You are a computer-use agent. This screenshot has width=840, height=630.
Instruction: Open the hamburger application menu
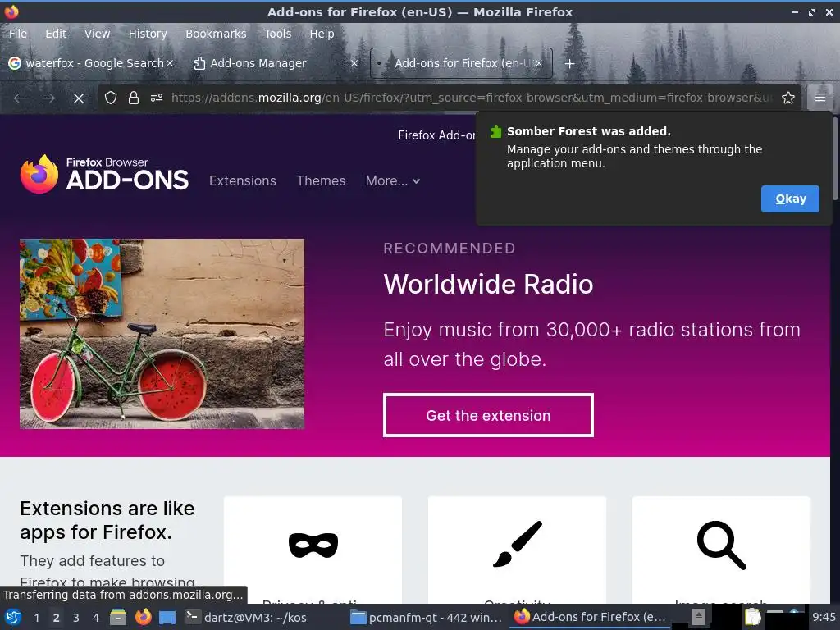tap(819, 98)
